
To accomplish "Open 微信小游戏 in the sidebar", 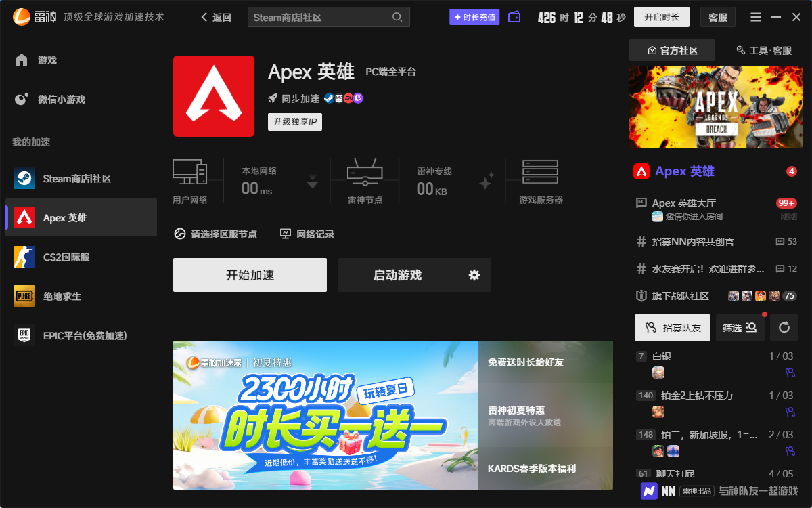I will pyautogui.click(x=81, y=100).
